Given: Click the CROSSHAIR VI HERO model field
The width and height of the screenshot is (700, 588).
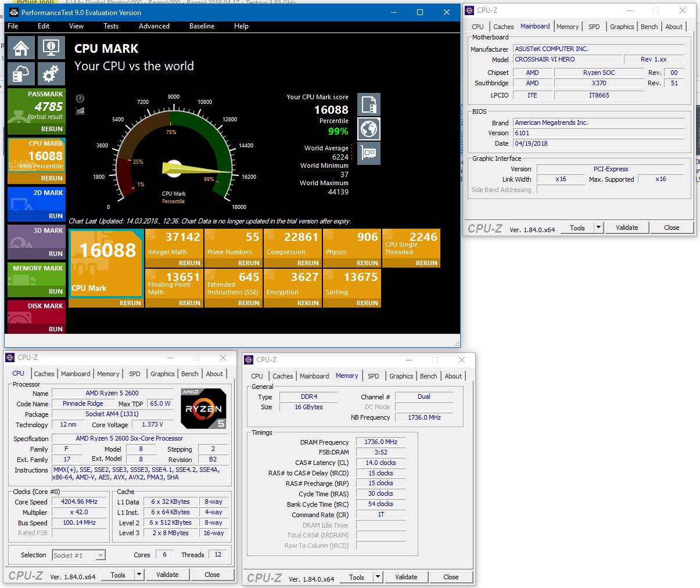Looking at the screenshot, I should (x=568, y=59).
